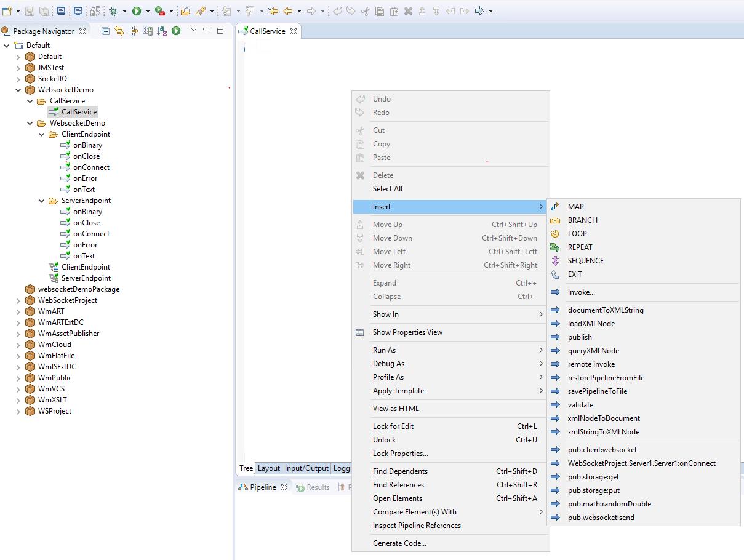Switch to the Input/Output tab
This screenshot has height=560, width=744.
(306, 468)
